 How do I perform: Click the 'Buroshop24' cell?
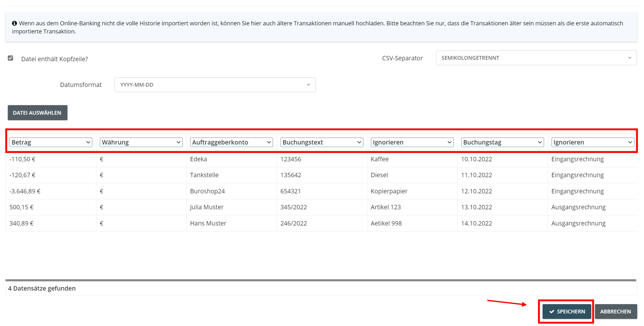[x=232, y=191]
